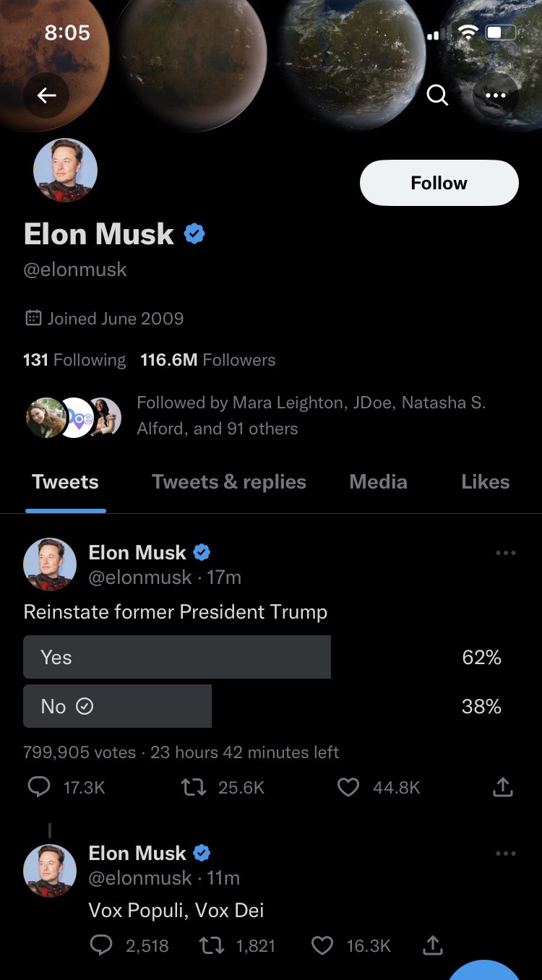
Task: Expand more options on poll tweet
Action: tap(506, 553)
